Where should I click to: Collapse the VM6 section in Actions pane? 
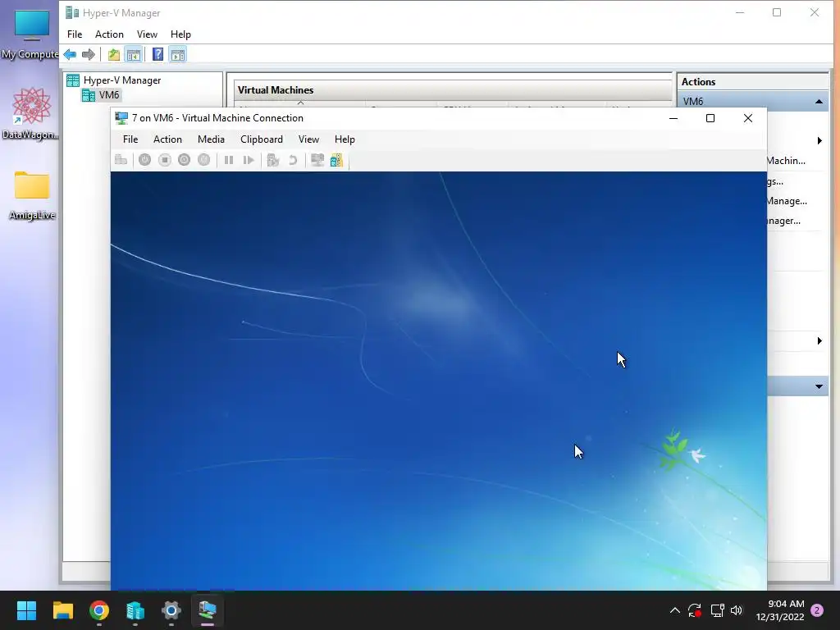pyautogui.click(x=819, y=101)
